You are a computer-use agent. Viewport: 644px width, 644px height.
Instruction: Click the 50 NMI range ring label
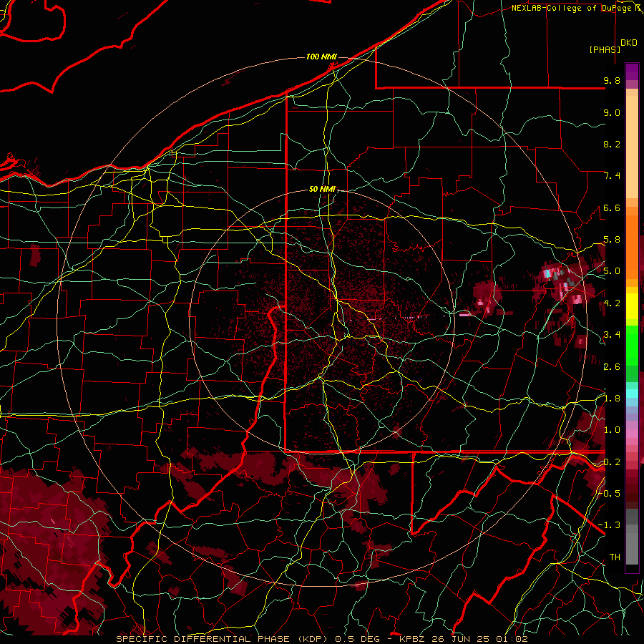(322, 190)
